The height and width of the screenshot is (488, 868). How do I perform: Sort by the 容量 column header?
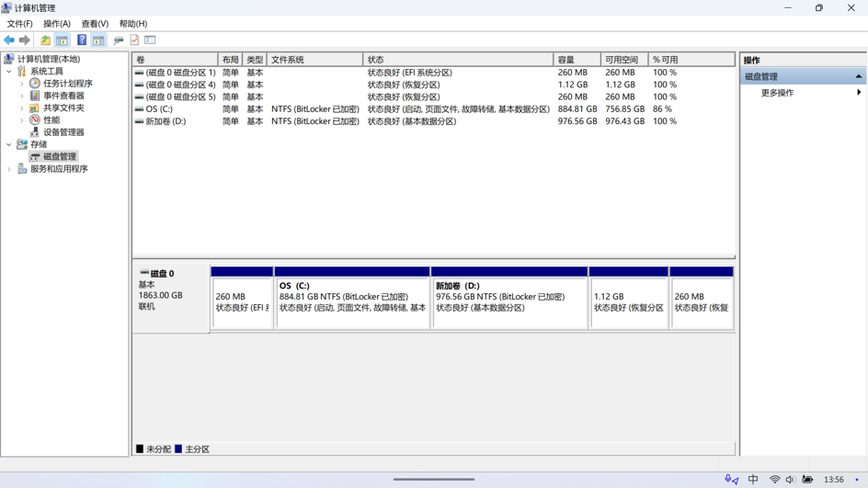[577, 59]
